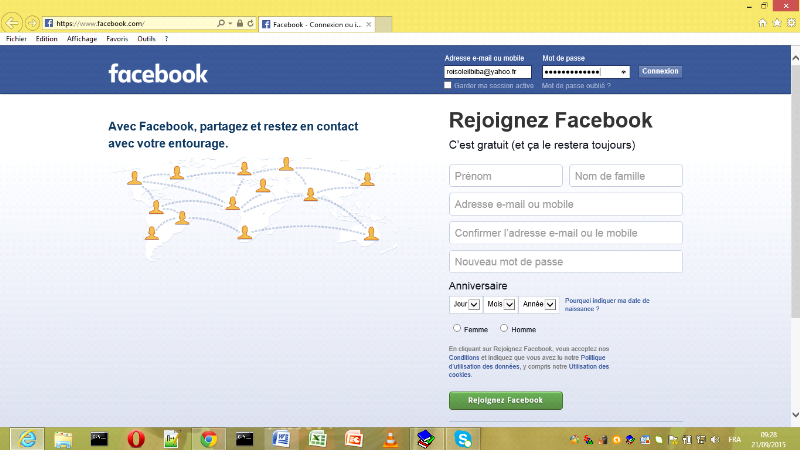
Task: Open the Affichage menu
Action: (x=82, y=39)
